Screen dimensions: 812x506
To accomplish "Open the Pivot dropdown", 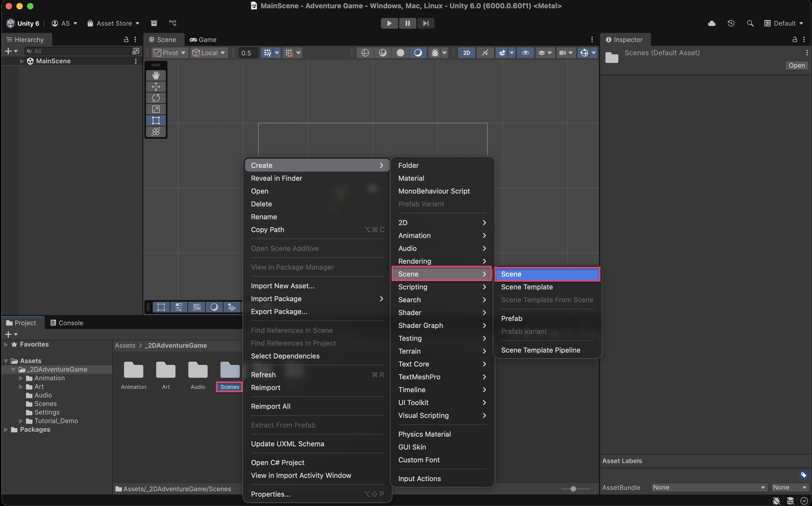I will click(x=169, y=52).
